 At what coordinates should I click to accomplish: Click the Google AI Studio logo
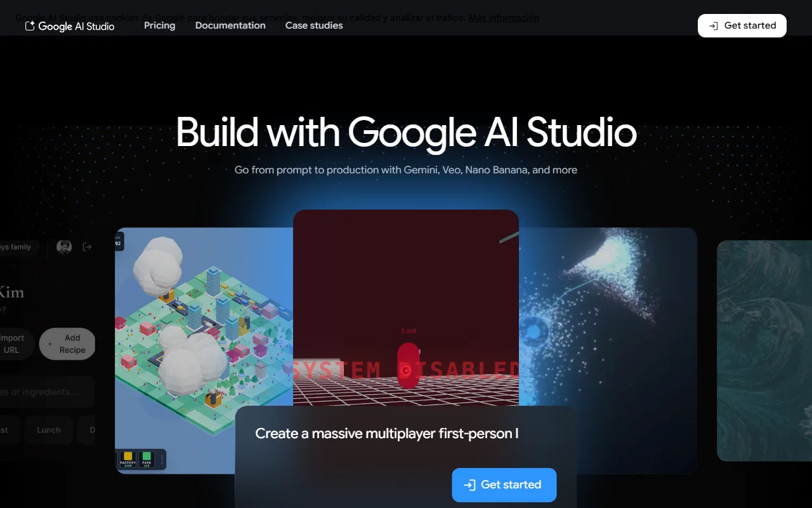70,26
